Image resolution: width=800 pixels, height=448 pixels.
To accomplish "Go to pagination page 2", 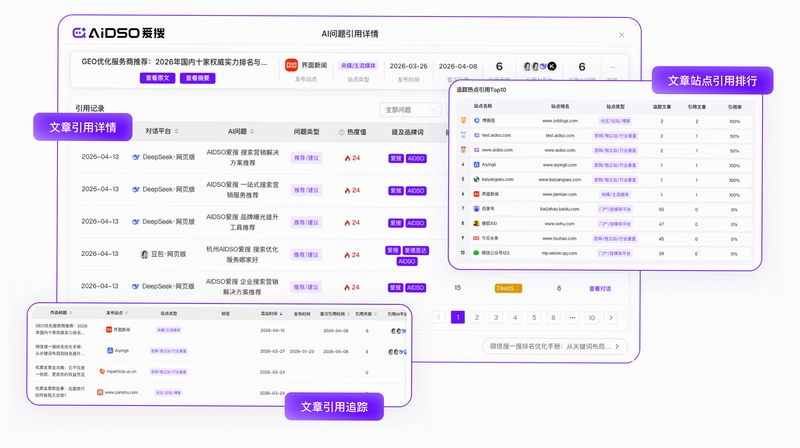I will 477,317.
